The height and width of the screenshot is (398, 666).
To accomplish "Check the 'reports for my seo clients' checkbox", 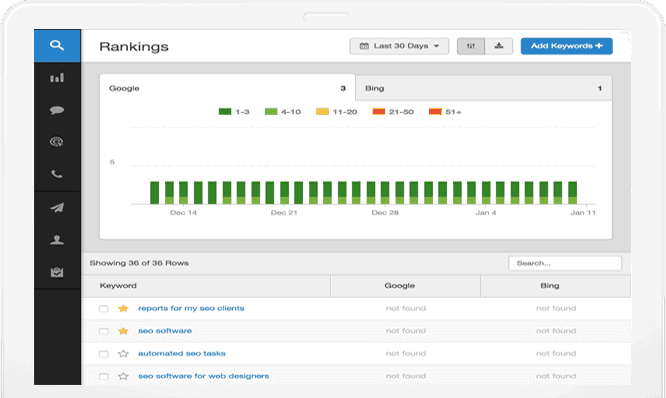I will [x=104, y=308].
